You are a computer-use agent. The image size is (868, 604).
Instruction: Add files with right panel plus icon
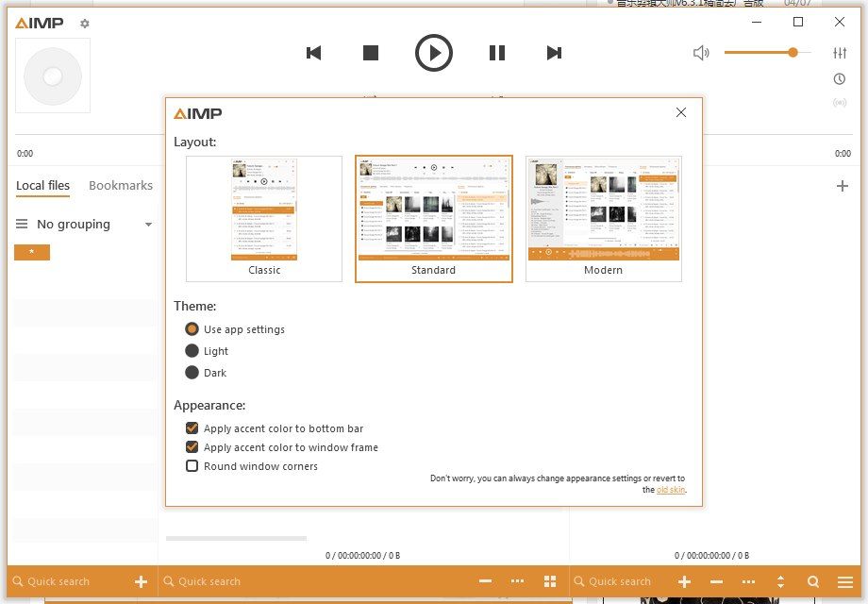(x=684, y=581)
